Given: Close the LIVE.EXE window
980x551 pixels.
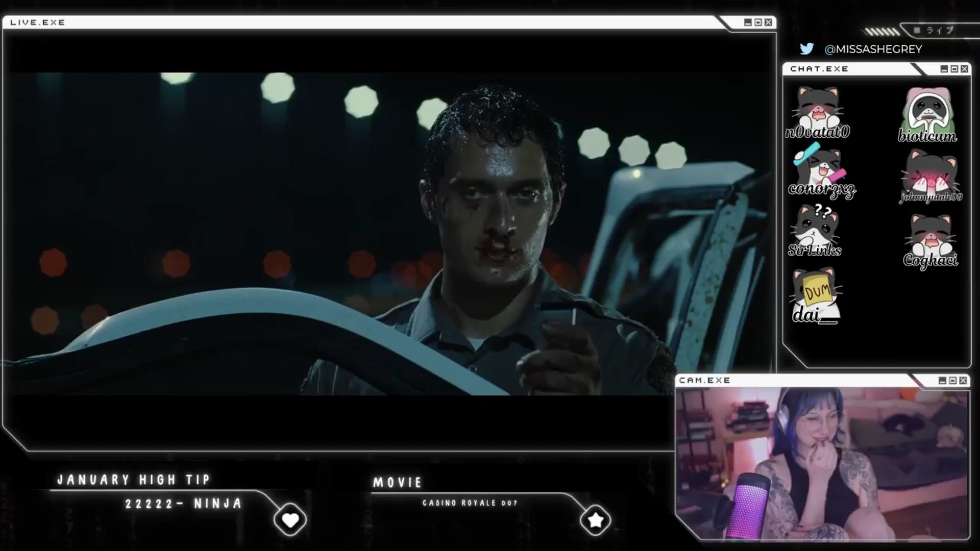Looking at the screenshot, I should pos(768,22).
